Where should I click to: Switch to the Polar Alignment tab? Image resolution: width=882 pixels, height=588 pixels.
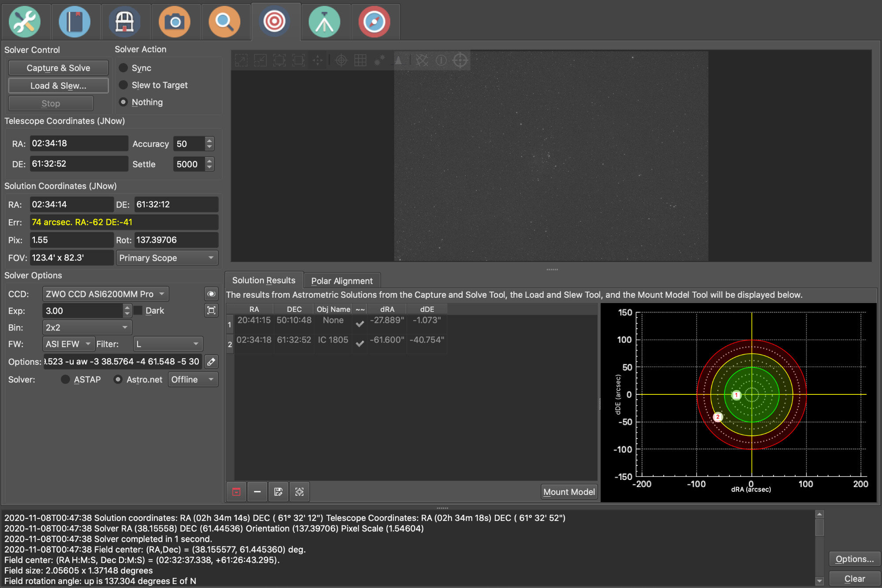tap(342, 281)
